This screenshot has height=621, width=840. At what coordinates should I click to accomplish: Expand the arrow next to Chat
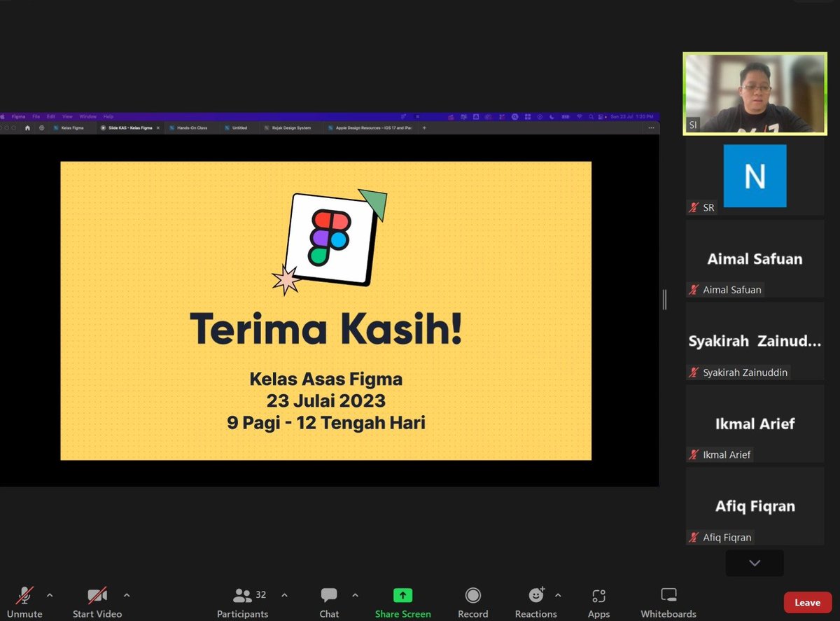pyautogui.click(x=355, y=595)
